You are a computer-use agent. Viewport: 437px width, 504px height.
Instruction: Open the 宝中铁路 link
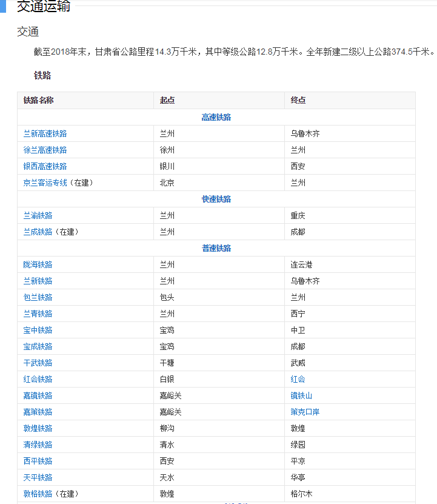pos(38,331)
